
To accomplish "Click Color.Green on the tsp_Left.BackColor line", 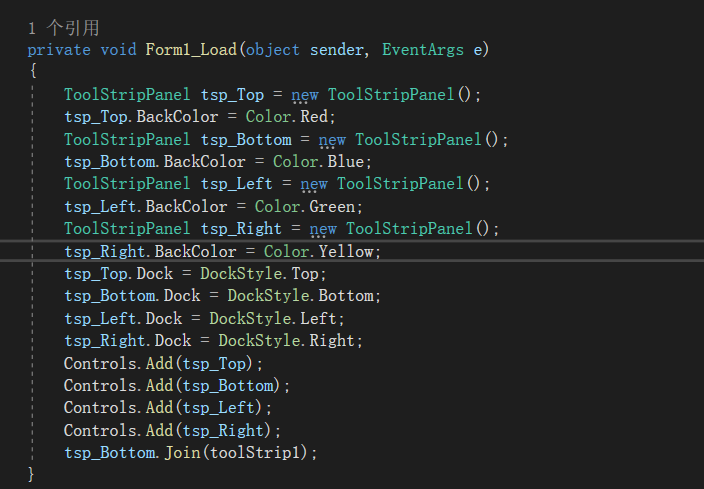I will pyautogui.click(x=305, y=207).
